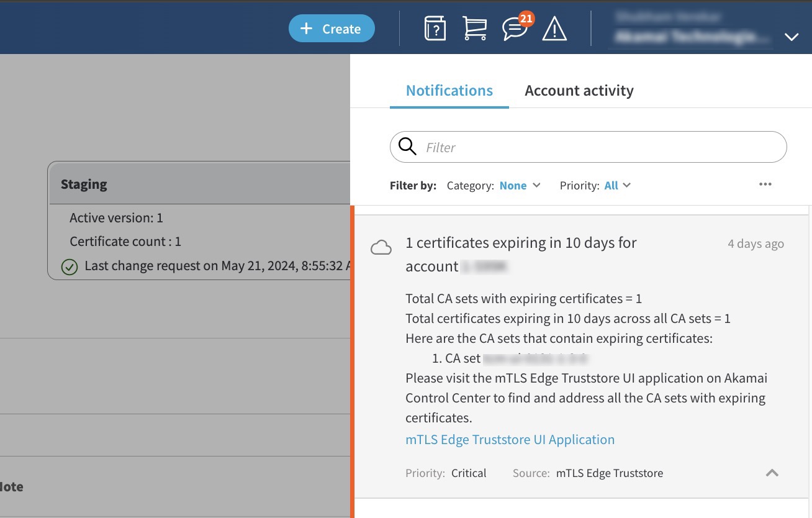Switch to the Account activity tab
Image resolution: width=812 pixels, height=518 pixels.
[579, 91]
